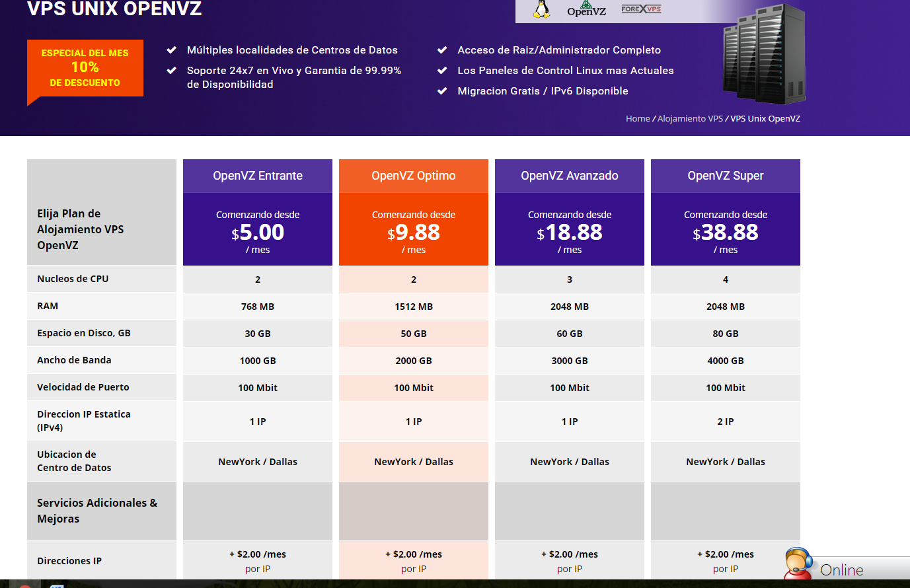Screen dimensions: 910x588
Task: Open Alojamiento VPS breadcrumb link
Action: 690,119
